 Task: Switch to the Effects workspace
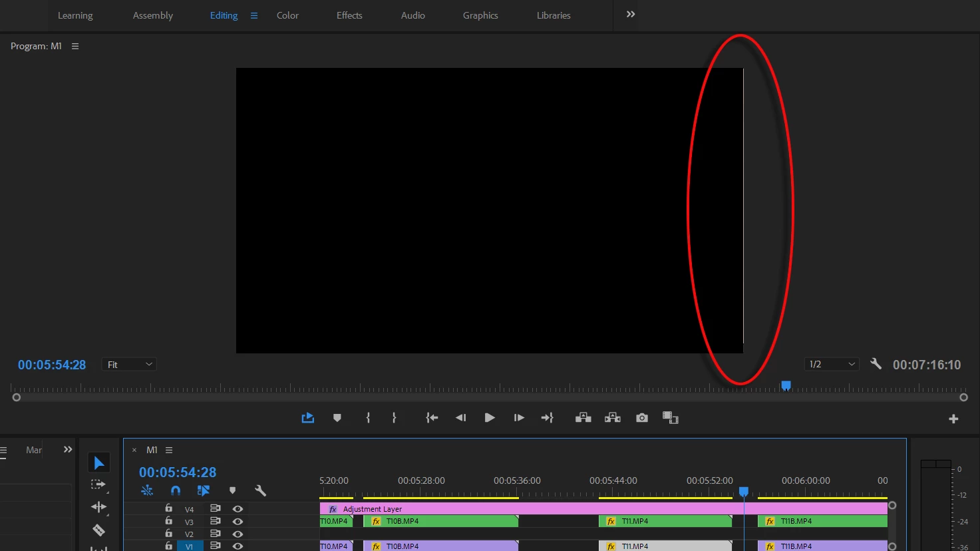click(x=349, y=15)
